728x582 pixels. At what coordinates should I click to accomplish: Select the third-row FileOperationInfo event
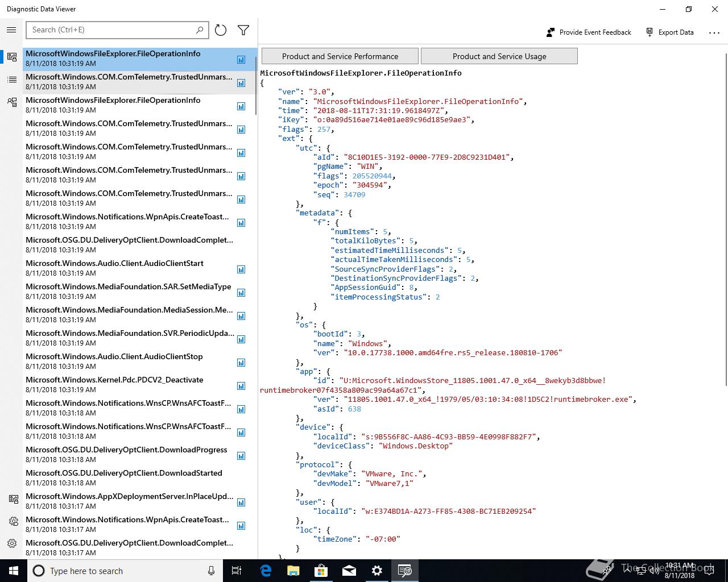(139, 105)
